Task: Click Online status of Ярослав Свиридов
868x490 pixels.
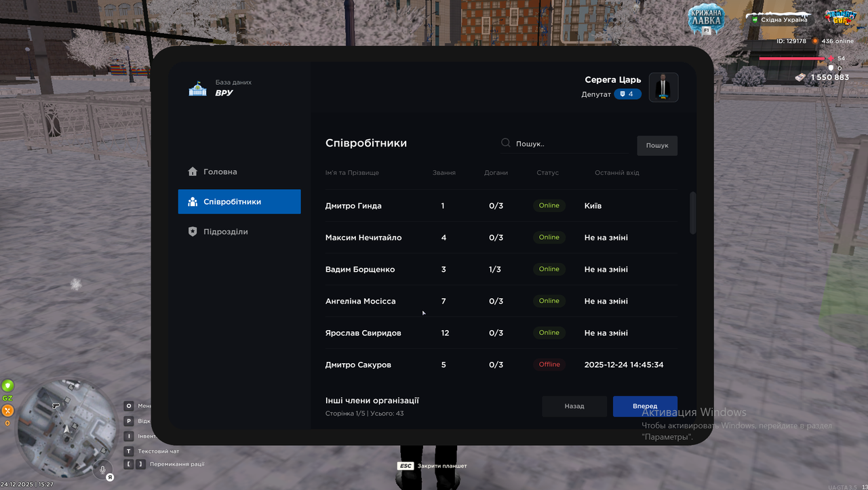Action: click(x=549, y=333)
